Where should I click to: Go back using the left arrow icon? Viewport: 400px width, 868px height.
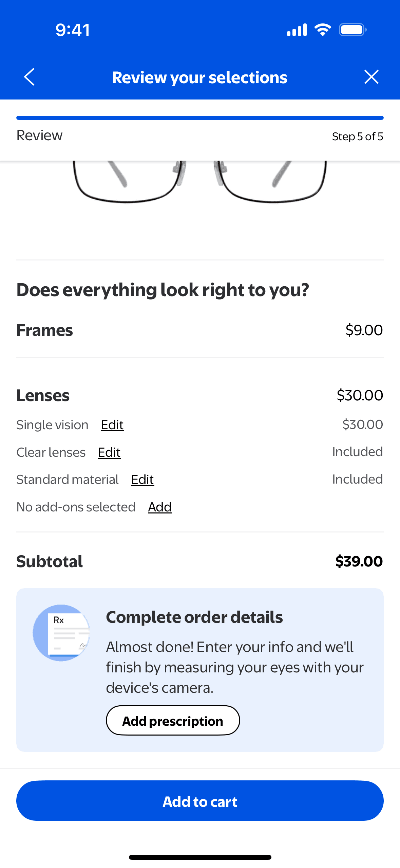[x=30, y=77]
